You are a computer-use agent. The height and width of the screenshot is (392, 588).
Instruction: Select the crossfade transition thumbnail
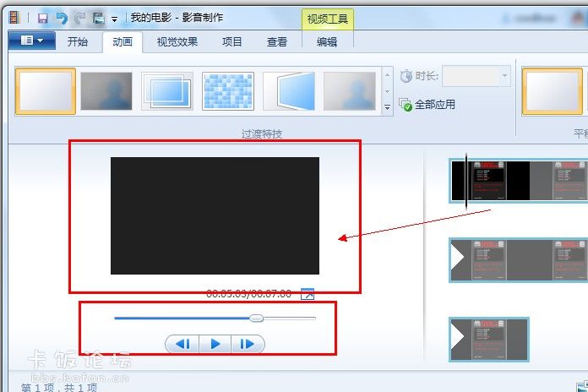106,91
